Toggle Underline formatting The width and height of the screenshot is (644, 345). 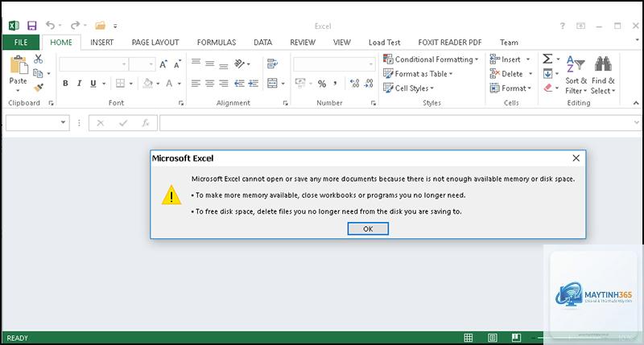(x=93, y=84)
